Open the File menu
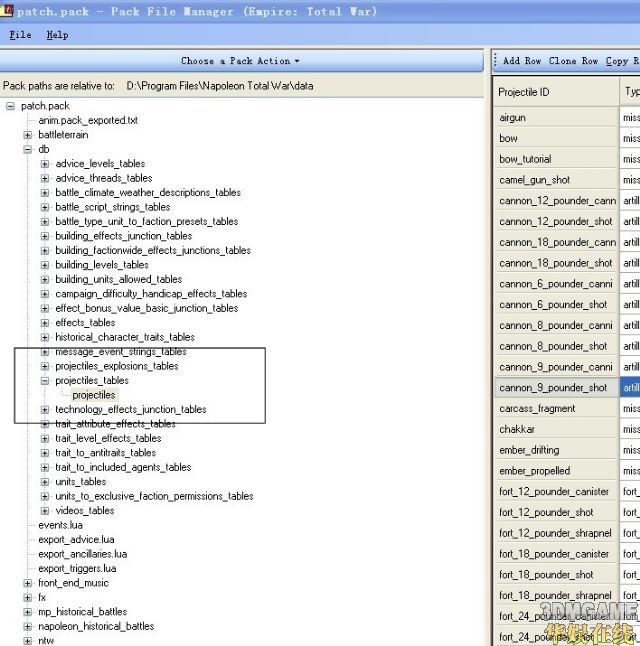640x646 pixels. (20, 35)
